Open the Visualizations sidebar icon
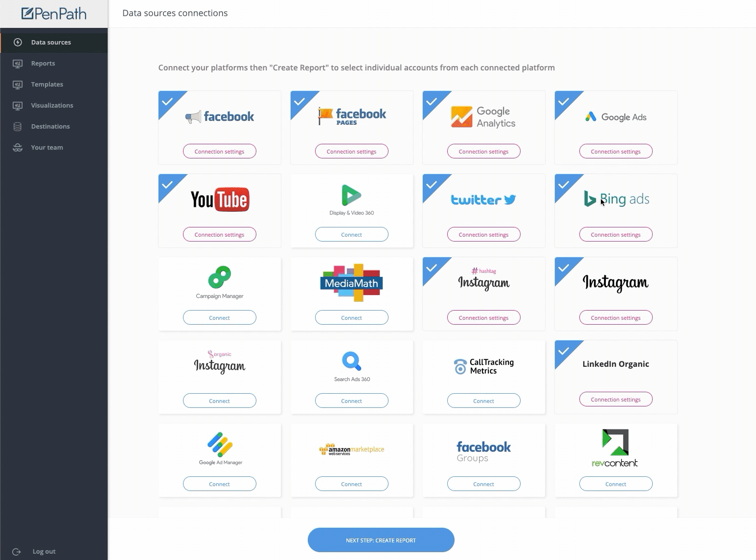The height and width of the screenshot is (560, 756). click(x=18, y=105)
